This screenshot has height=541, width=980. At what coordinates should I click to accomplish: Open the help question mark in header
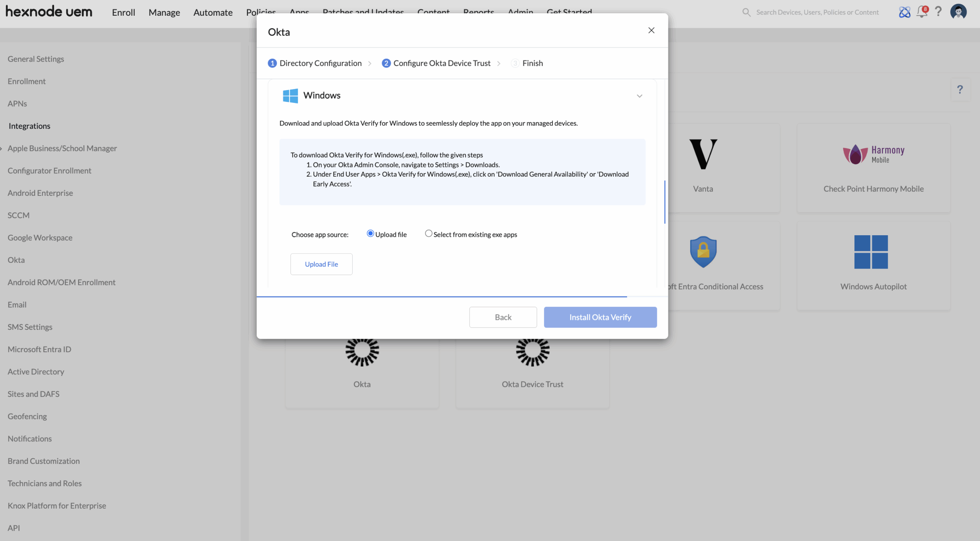pyautogui.click(x=938, y=12)
